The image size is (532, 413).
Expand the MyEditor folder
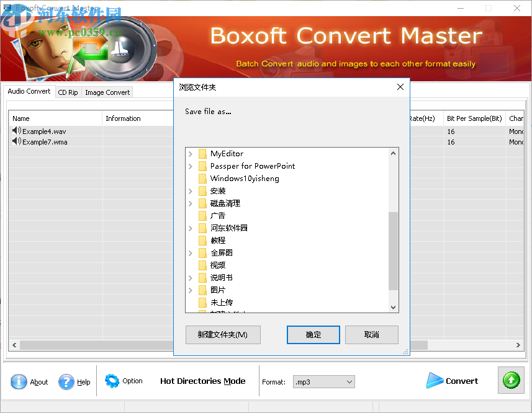point(190,153)
